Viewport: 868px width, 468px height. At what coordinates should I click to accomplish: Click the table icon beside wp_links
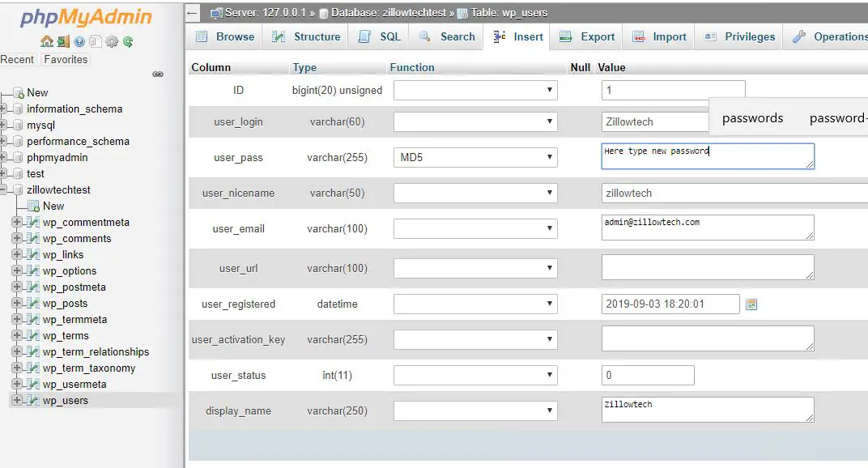(x=32, y=254)
